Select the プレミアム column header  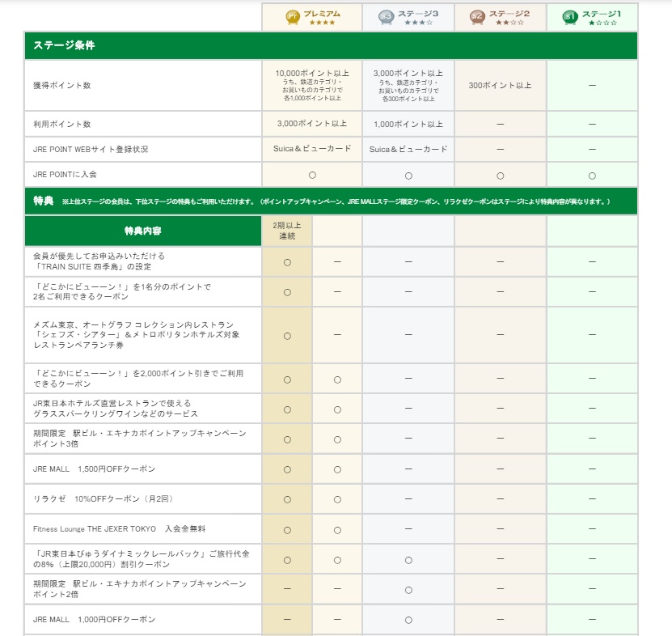point(312,17)
